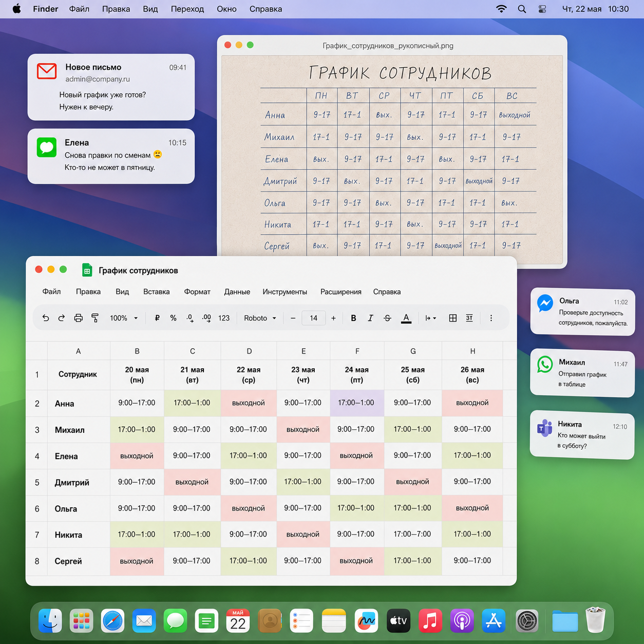Image resolution: width=644 pixels, height=644 pixels.
Task: Click the Undo arrow in the toolbar
Action: [x=46, y=318]
